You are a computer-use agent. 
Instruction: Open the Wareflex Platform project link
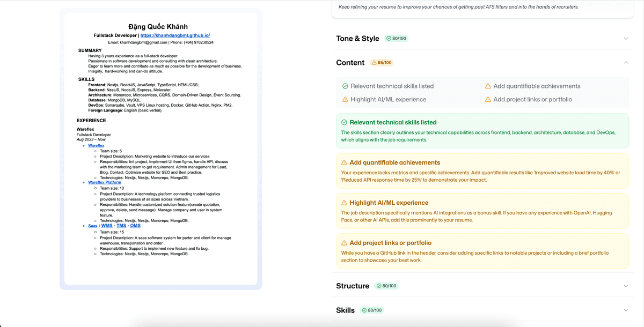click(x=105, y=183)
